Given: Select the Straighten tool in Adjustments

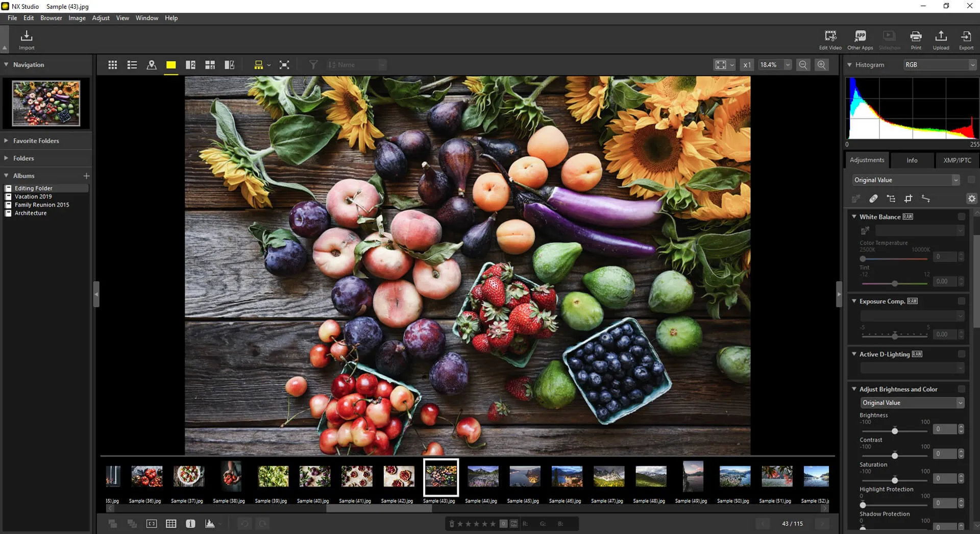Looking at the screenshot, I should pyautogui.click(x=926, y=199).
